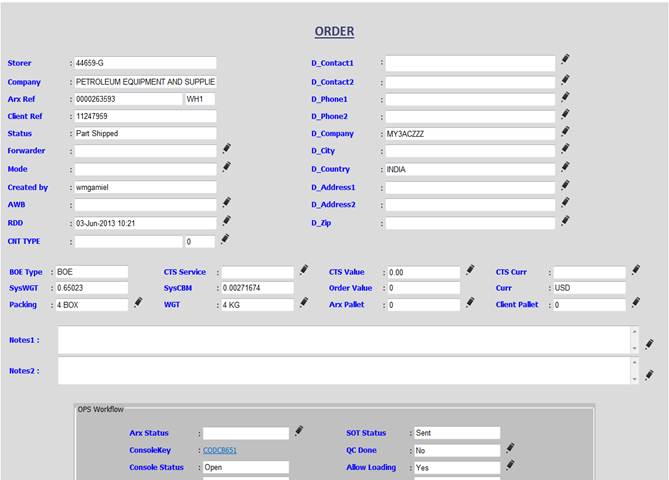This screenshot has width=669, height=480.
Task: Click the Client Ref field 11247959
Action: click(x=145, y=116)
